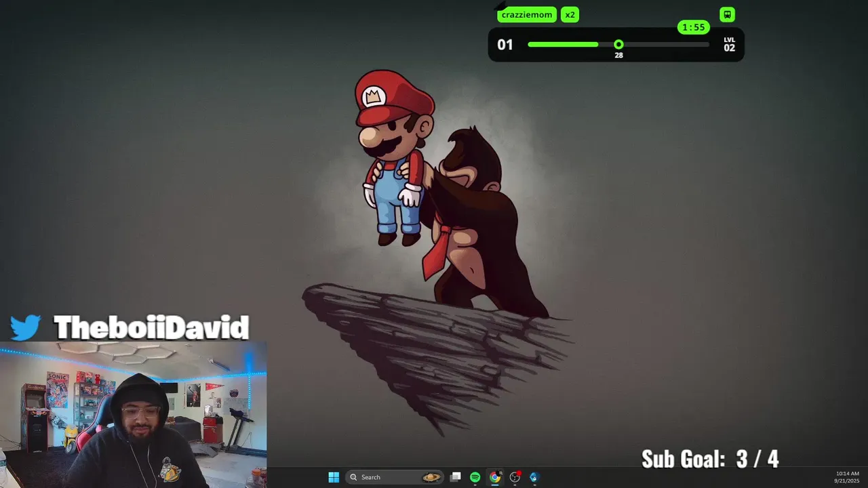The image size is (868, 488).
Task: Click the hype train progress bar
Action: coord(618,45)
